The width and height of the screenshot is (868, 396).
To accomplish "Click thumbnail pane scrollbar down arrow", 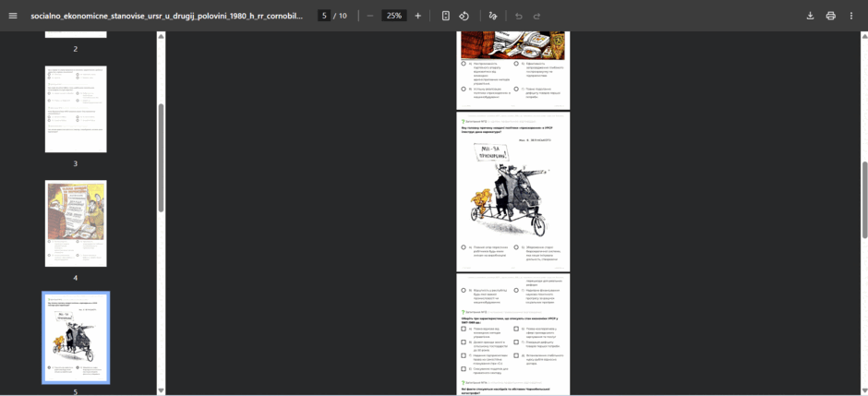I will coord(161,390).
